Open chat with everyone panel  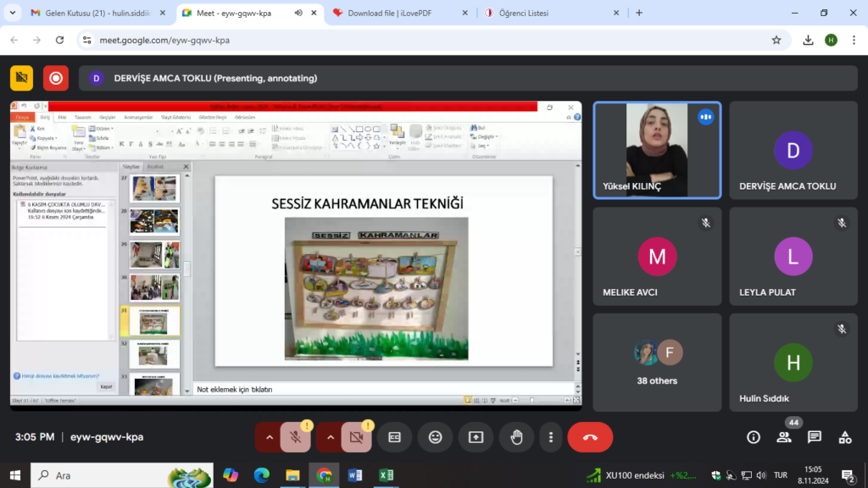(815, 437)
